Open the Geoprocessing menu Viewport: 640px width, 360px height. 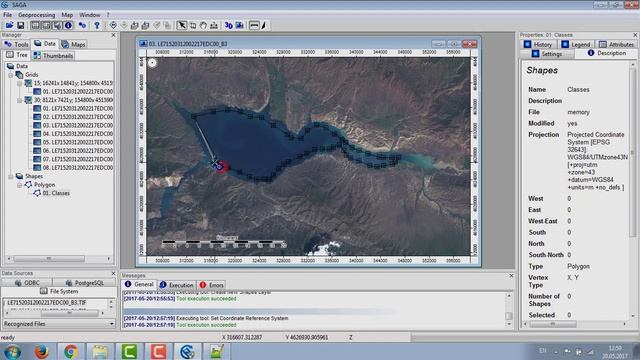[x=36, y=15]
